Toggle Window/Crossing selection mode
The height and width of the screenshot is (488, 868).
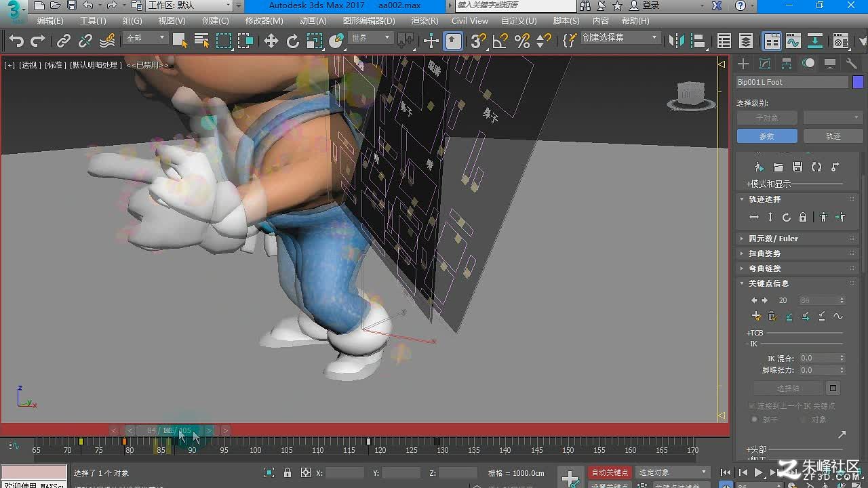tap(245, 41)
